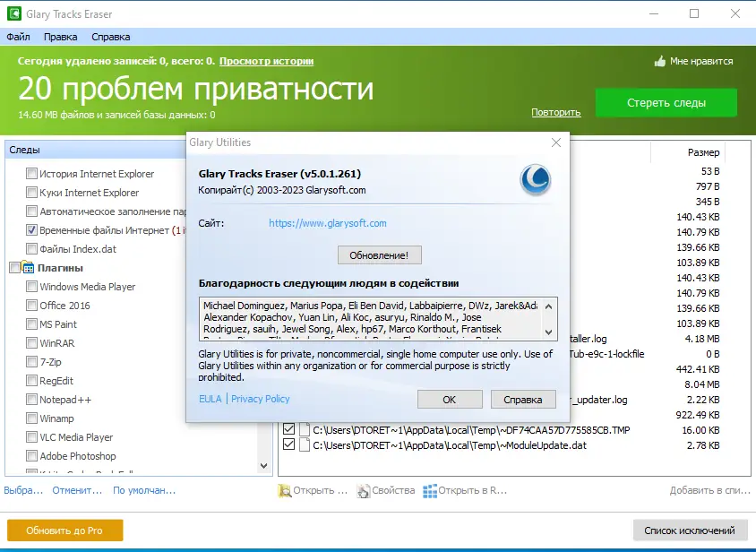Open the Справка menu

111,37
